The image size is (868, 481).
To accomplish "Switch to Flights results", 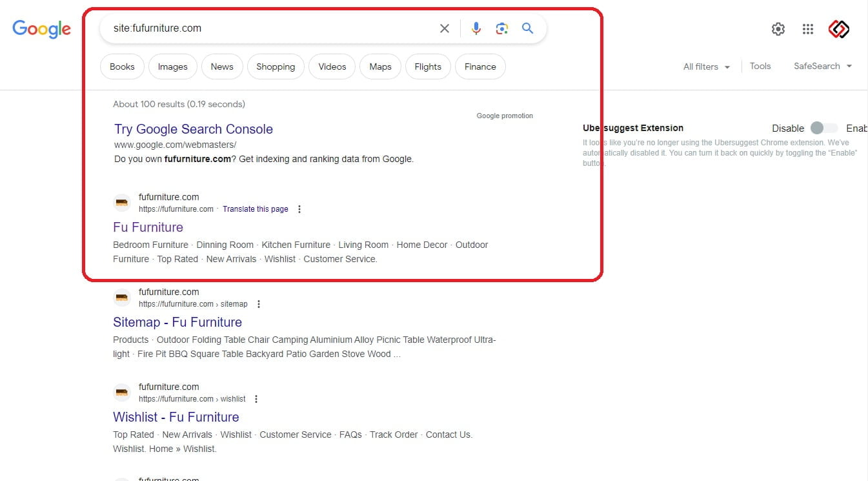I will [x=428, y=67].
